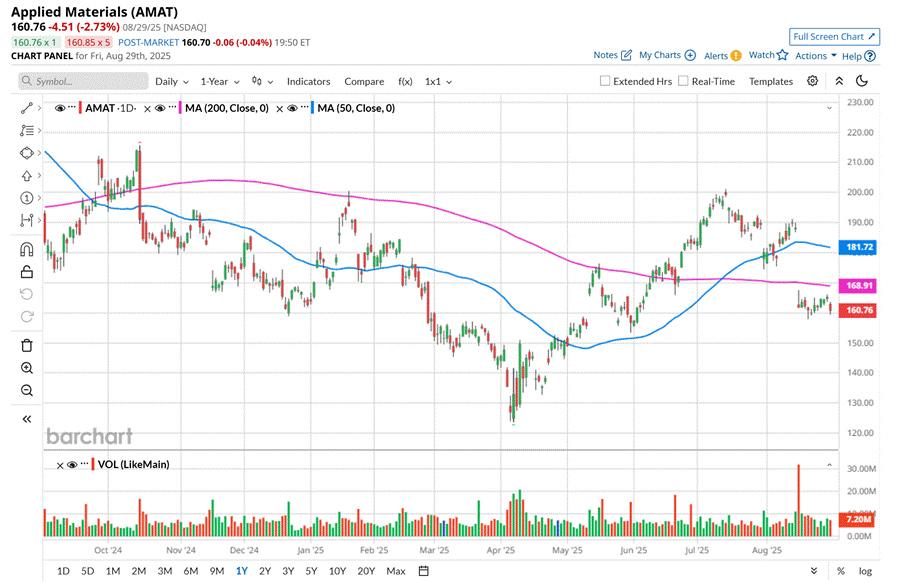903x582 pixels.
Task: Select the Max range tab
Action: pyautogui.click(x=396, y=571)
